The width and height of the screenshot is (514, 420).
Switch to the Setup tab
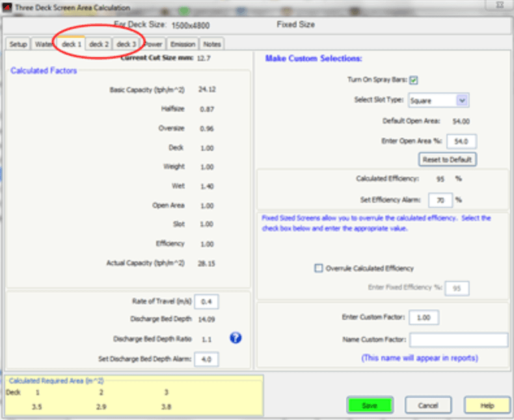tap(18, 44)
